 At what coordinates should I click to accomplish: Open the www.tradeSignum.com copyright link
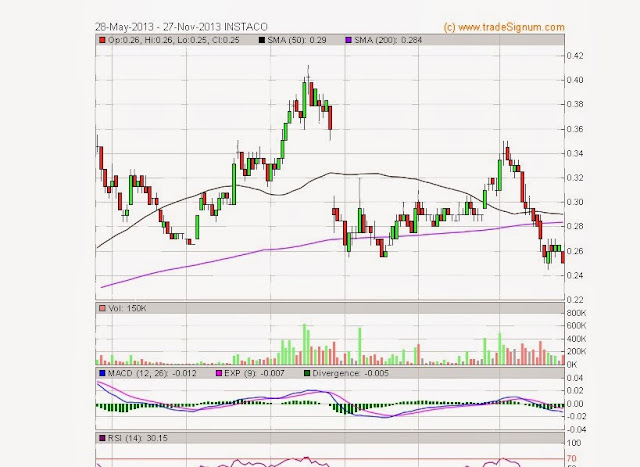point(504,27)
